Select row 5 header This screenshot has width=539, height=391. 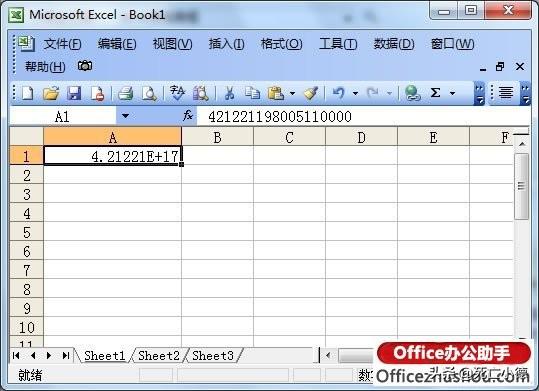click(27, 232)
